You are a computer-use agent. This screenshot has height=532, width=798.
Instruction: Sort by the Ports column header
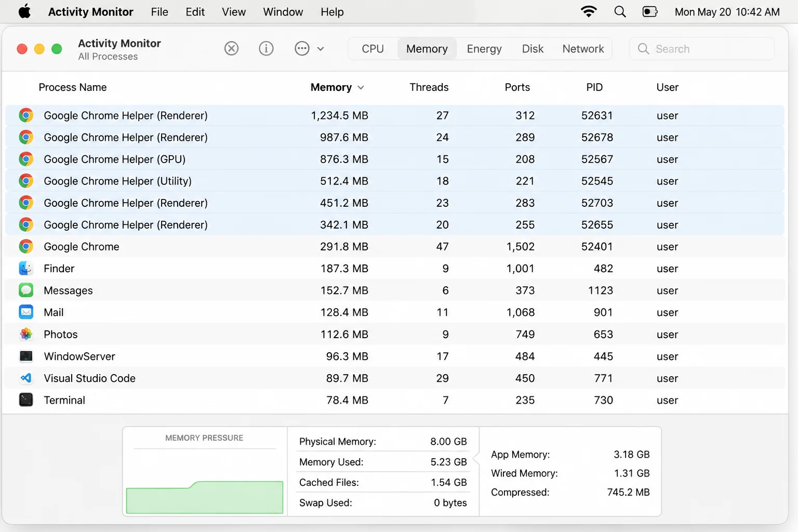(517, 87)
